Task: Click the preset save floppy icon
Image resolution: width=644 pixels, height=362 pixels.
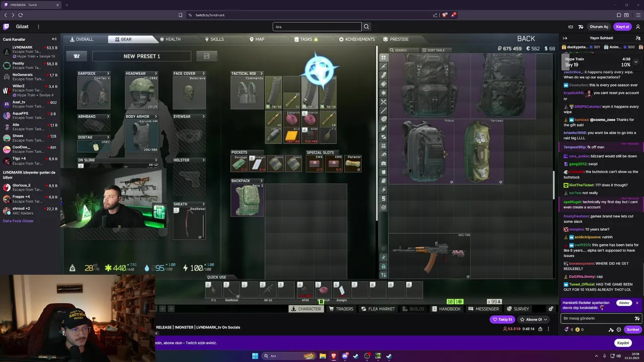Action: pyautogui.click(x=206, y=56)
